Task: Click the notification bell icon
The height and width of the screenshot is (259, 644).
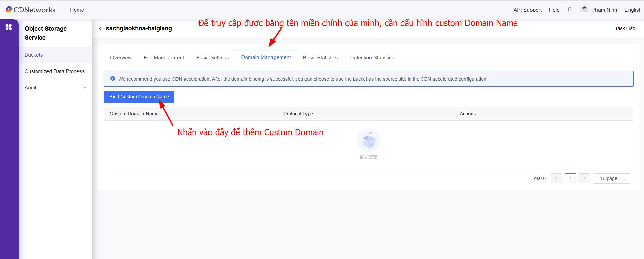Action: [570, 10]
